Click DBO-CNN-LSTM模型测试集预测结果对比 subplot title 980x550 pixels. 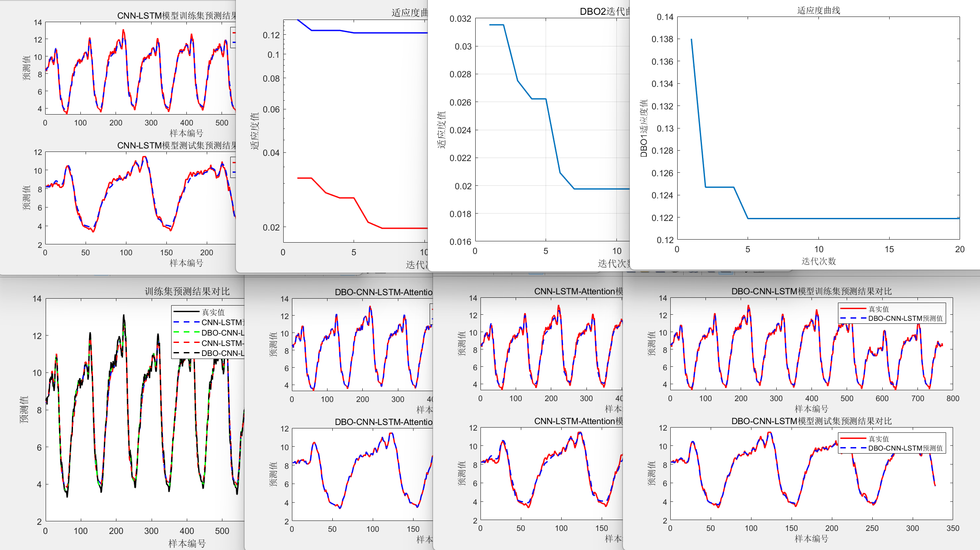pyautogui.click(x=811, y=421)
